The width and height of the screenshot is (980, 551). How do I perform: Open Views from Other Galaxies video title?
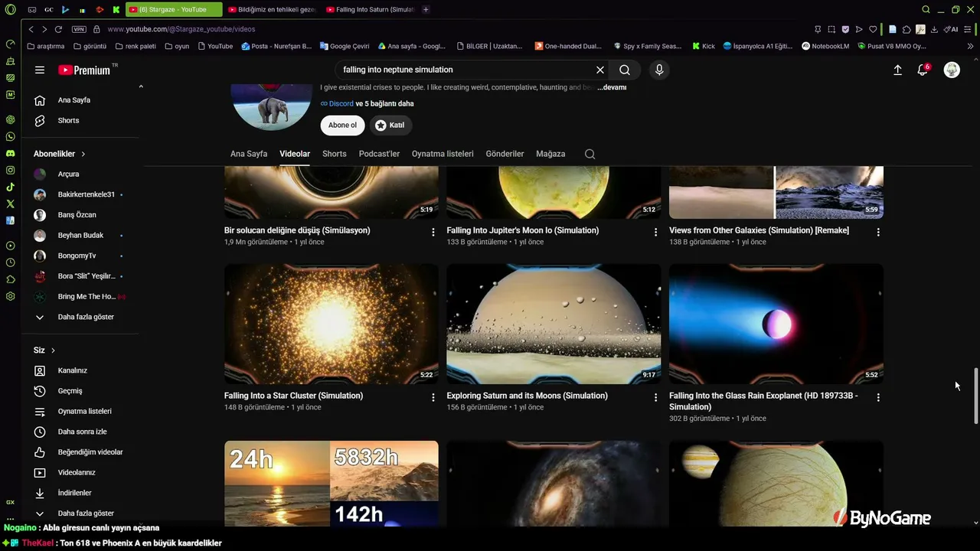point(759,230)
